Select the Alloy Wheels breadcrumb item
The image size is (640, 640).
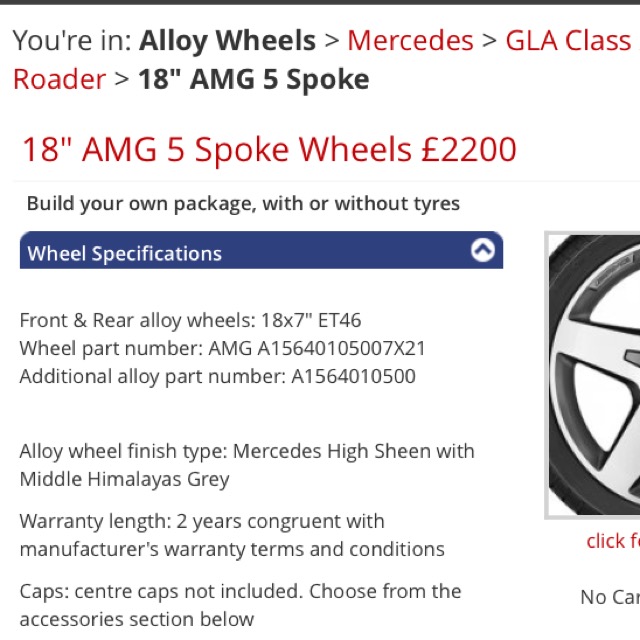coord(227,41)
